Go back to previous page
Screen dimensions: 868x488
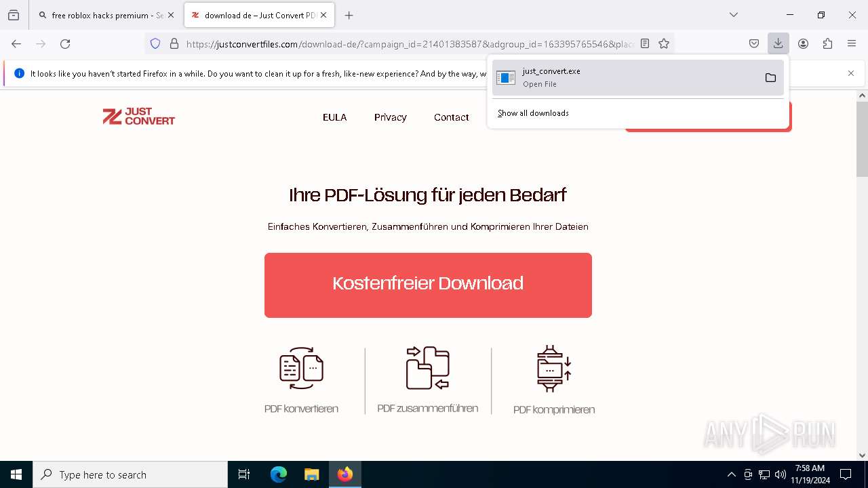pos(16,44)
